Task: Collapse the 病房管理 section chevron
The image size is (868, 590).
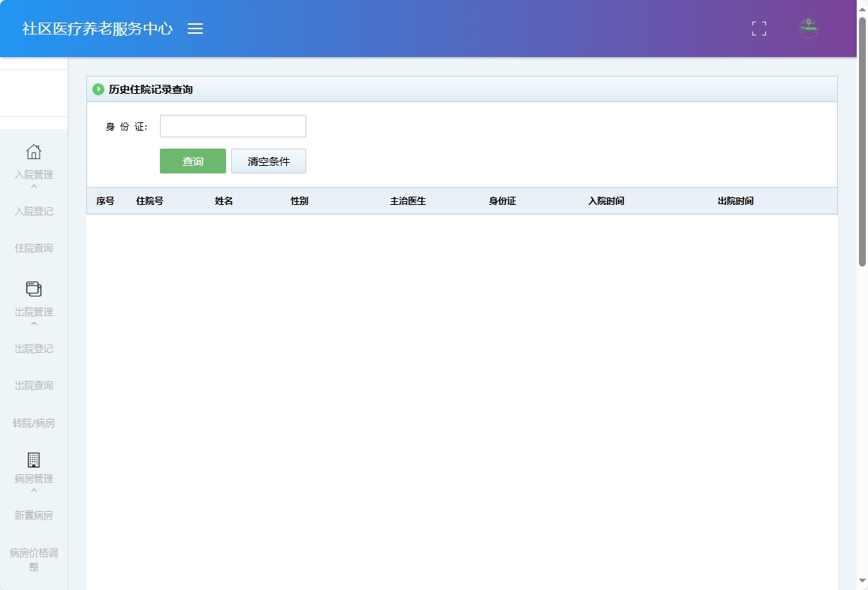Action: pyautogui.click(x=34, y=491)
